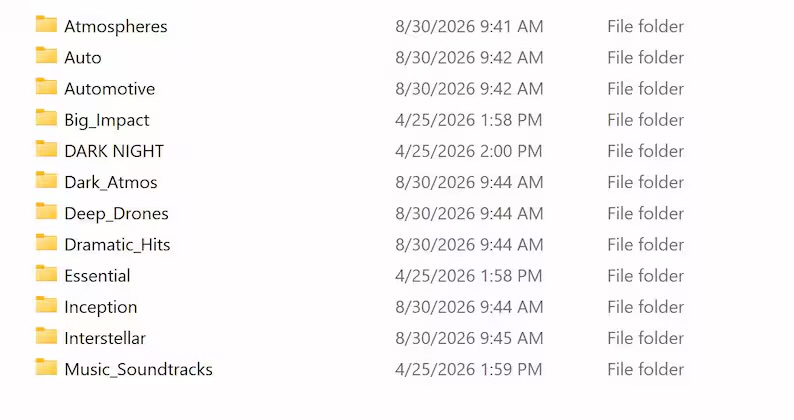Click the Big_Impact folder icon
Screen dimensions: 794x420
pos(46,118)
